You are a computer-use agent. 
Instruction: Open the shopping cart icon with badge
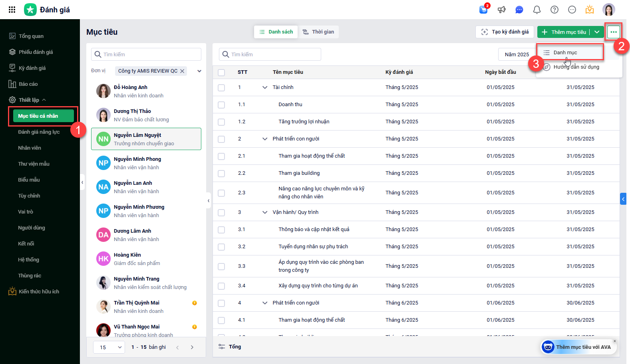pos(483,10)
